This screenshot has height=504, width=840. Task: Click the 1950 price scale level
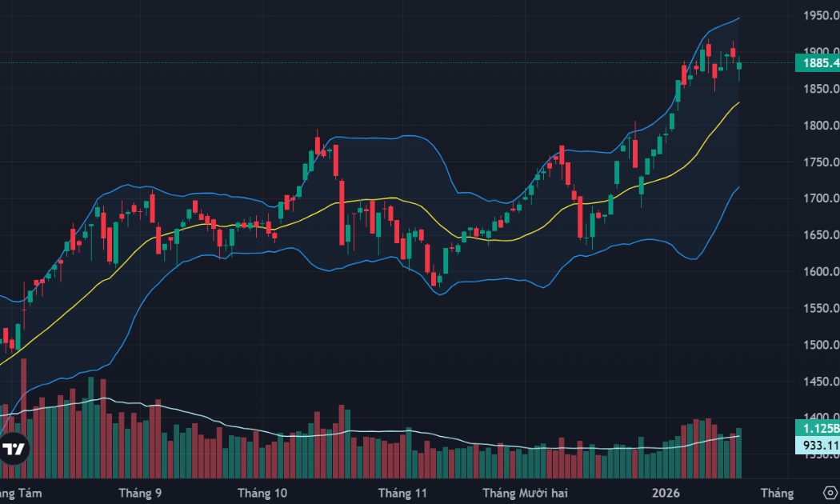[821, 16]
